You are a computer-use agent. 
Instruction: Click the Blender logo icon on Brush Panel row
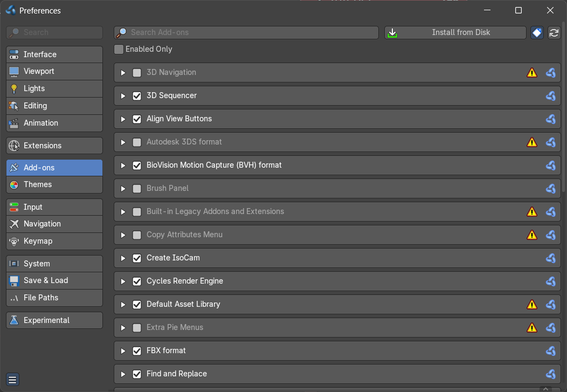(x=551, y=188)
